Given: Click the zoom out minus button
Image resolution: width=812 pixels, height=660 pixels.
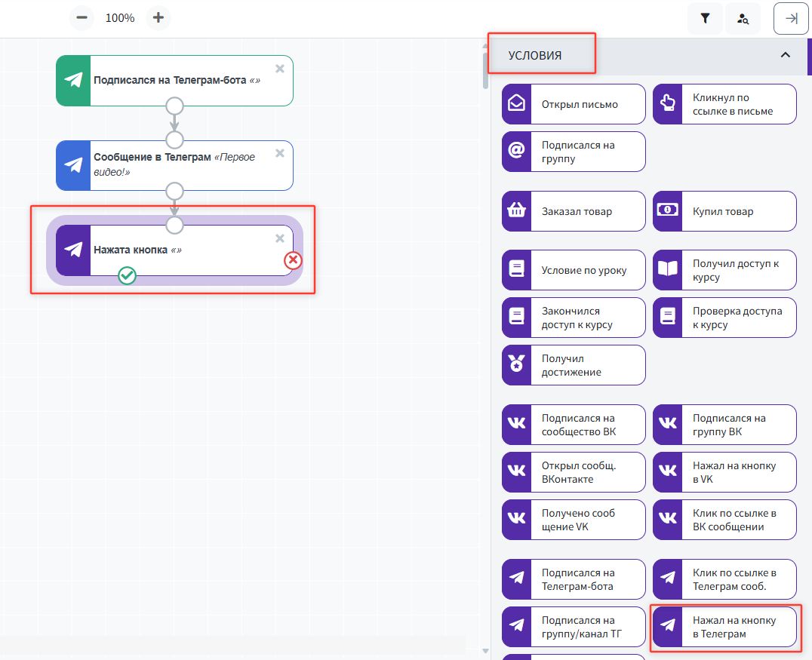Looking at the screenshot, I should 82,18.
